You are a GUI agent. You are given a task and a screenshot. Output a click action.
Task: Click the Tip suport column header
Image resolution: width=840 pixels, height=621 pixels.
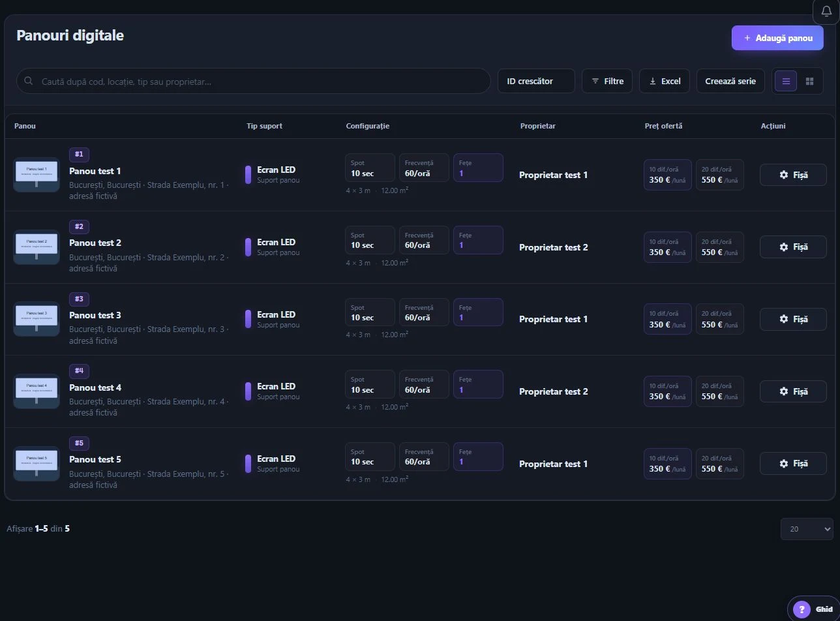(x=264, y=126)
